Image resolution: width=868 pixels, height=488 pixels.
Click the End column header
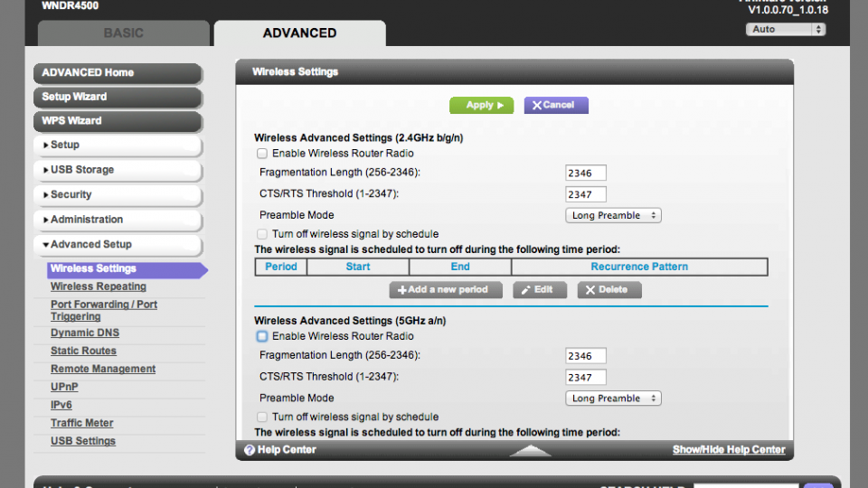point(460,267)
